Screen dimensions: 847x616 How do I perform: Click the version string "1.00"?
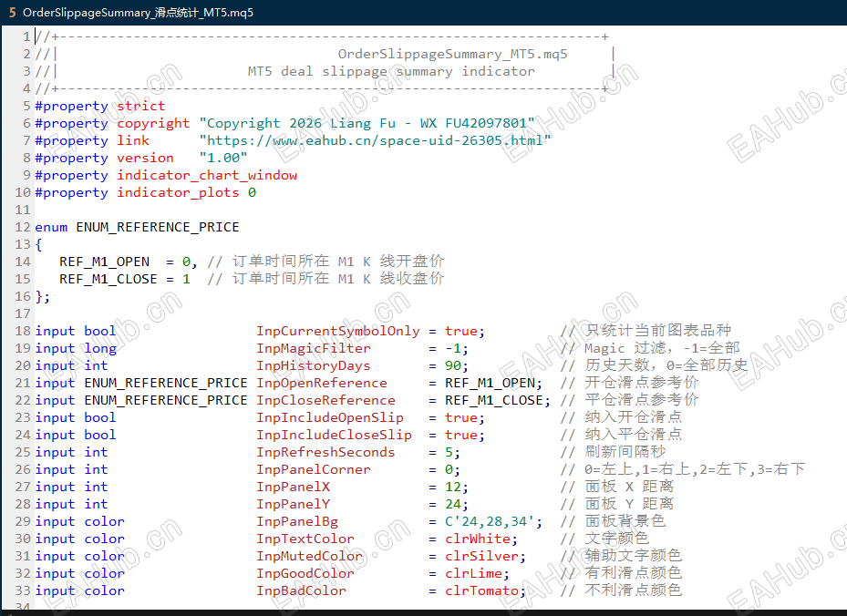[223, 159]
